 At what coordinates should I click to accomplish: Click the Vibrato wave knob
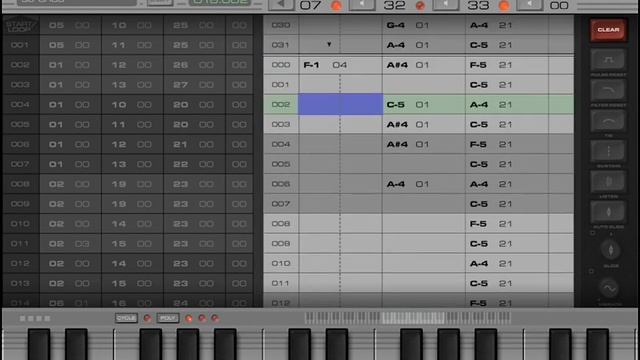610,289
